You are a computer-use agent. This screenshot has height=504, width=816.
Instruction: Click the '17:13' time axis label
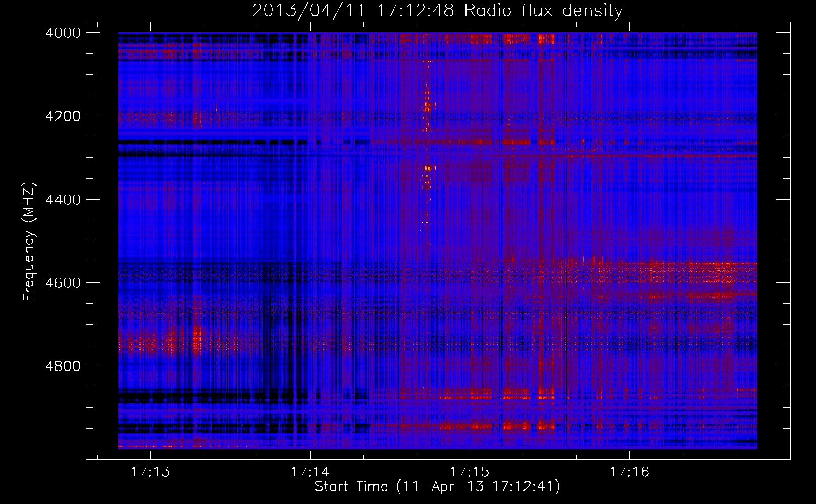coord(150,472)
